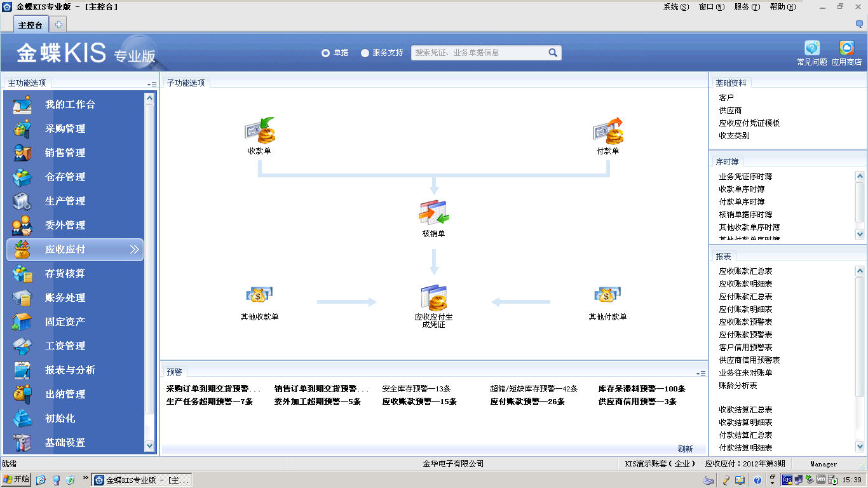
Task: Open the 窗口(W) menu
Action: click(712, 7)
